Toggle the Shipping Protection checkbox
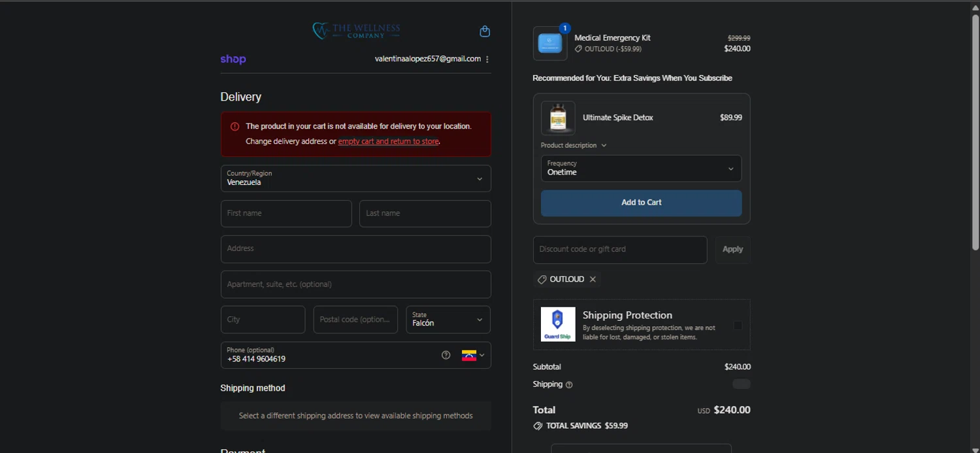Image resolution: width=980 pixels, height=453 pixels. [x=738, y=326]
